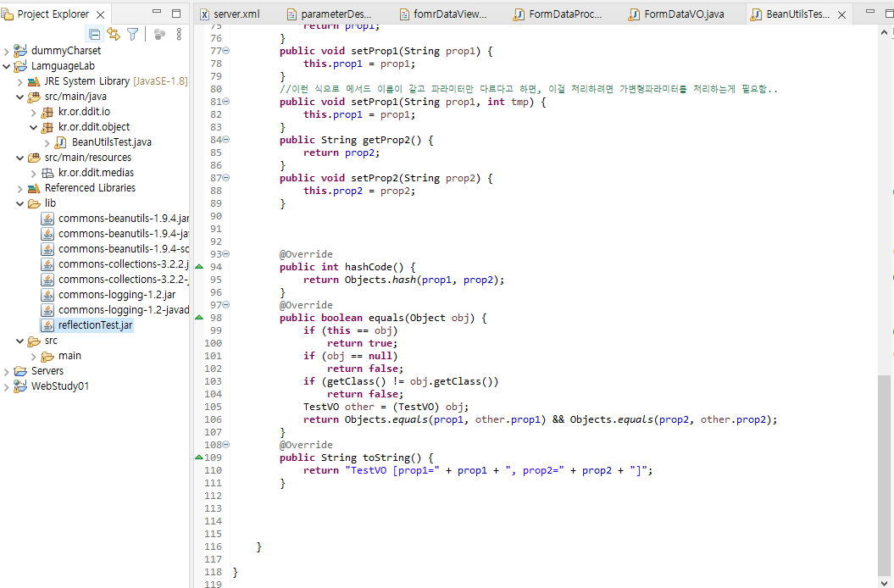Expand Referenced Libraries node
894x588 pixels.
[x=20, y=188]
